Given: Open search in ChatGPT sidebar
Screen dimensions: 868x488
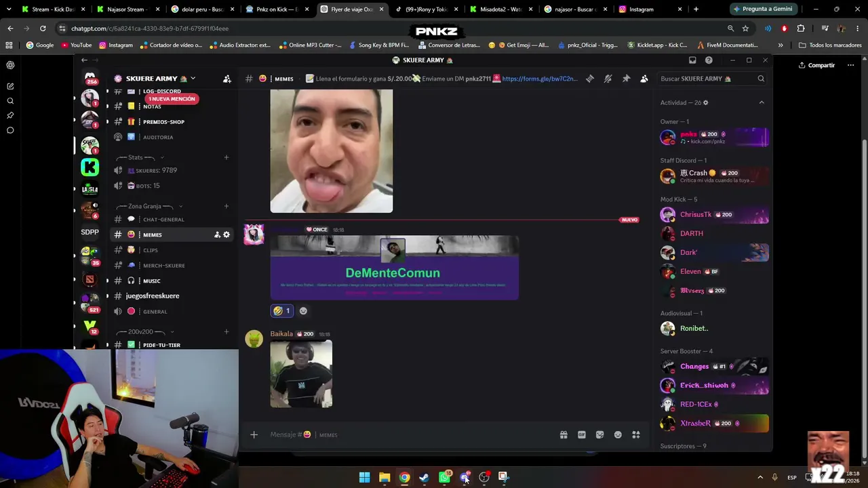Looking at the screenshot, I should click(10, 101).
